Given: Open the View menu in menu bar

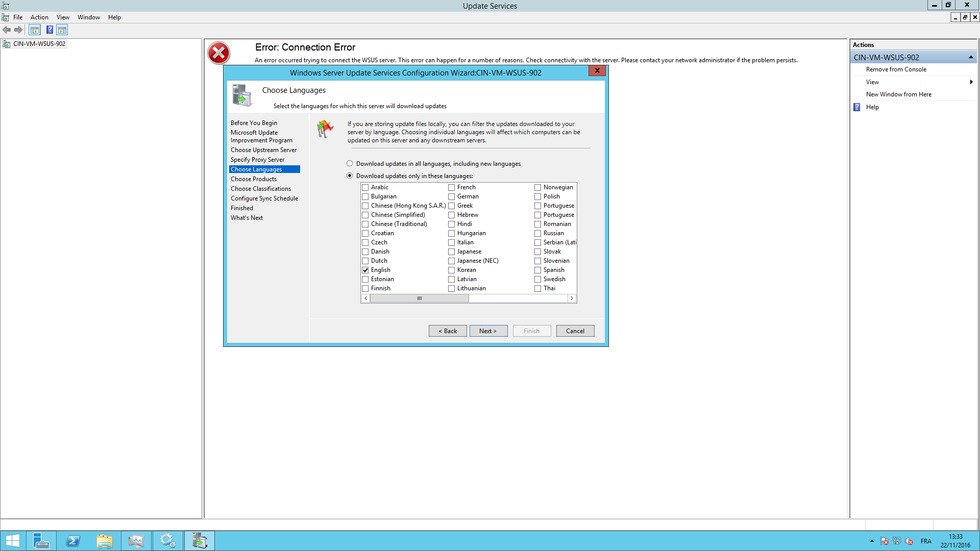Looking at the screenshot, I should click(x=63, y=17).
